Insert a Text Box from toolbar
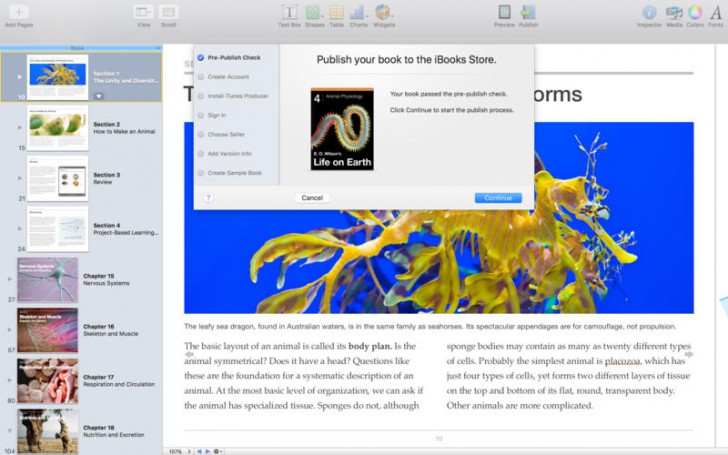The image size is (728, 455). point(290,12)
